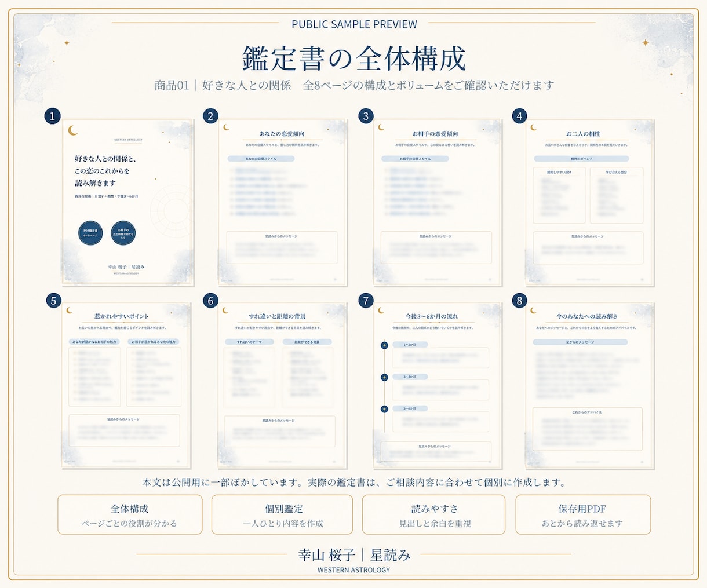Viewport: 707px width, 588px height.
Task: Click the large footer name '幸山 桜子｜星読み'
Action: point(354,555)
